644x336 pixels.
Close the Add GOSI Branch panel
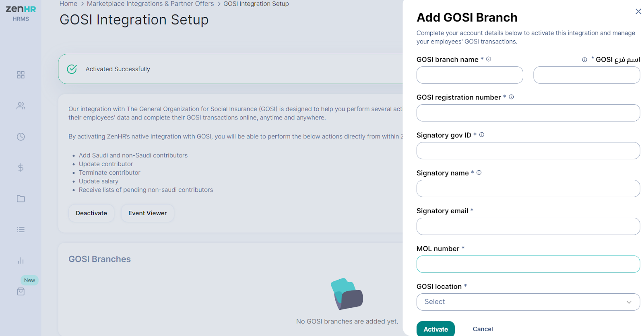click(638, 11)
